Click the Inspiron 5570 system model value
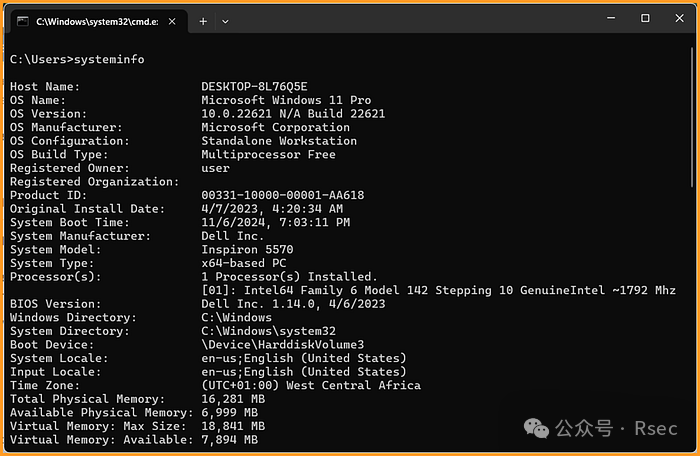 pyautogui.click(x=244, y=249)
